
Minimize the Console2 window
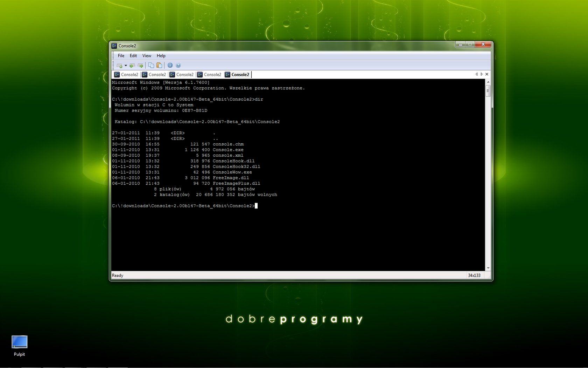tap(461, 45)
